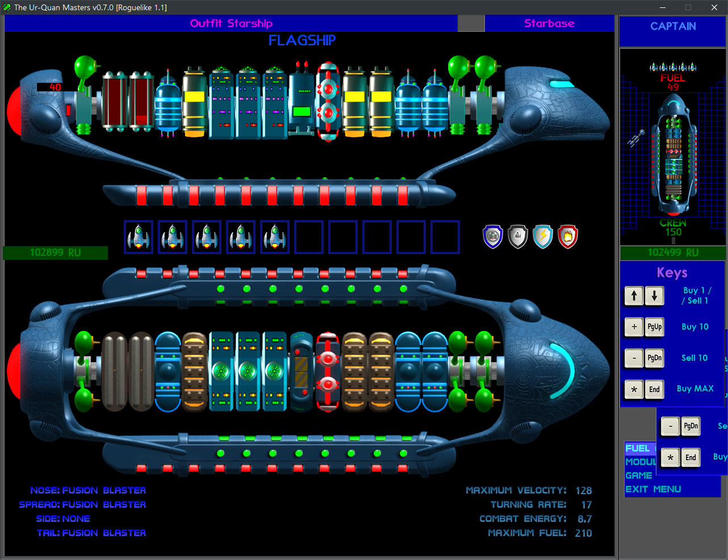
Task: Click the Outfit Starship header
Action: (231, 23)
